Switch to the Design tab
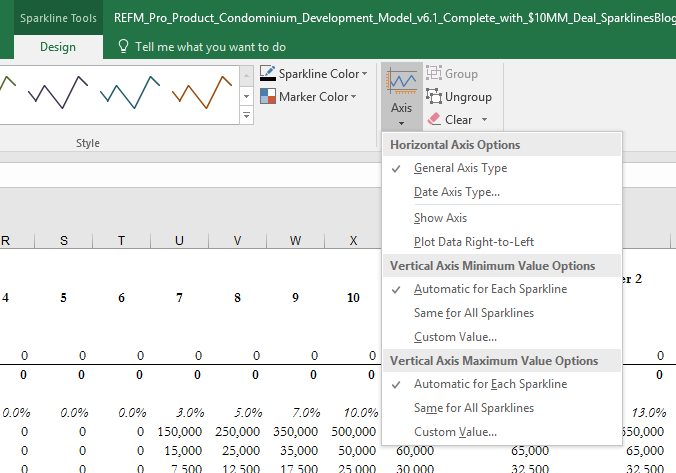The height and width of the screenshot is (473, 676). point(58,47)
